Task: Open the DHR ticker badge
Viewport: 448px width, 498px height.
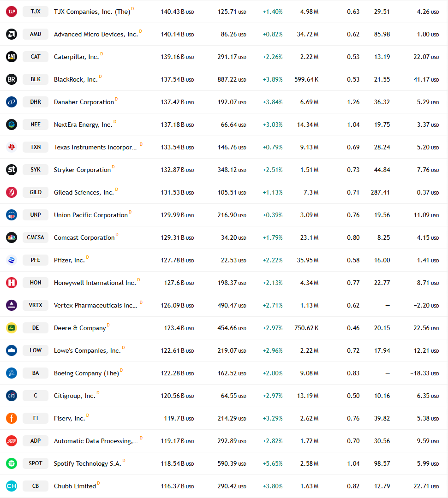Action: (x=36, y=101)
